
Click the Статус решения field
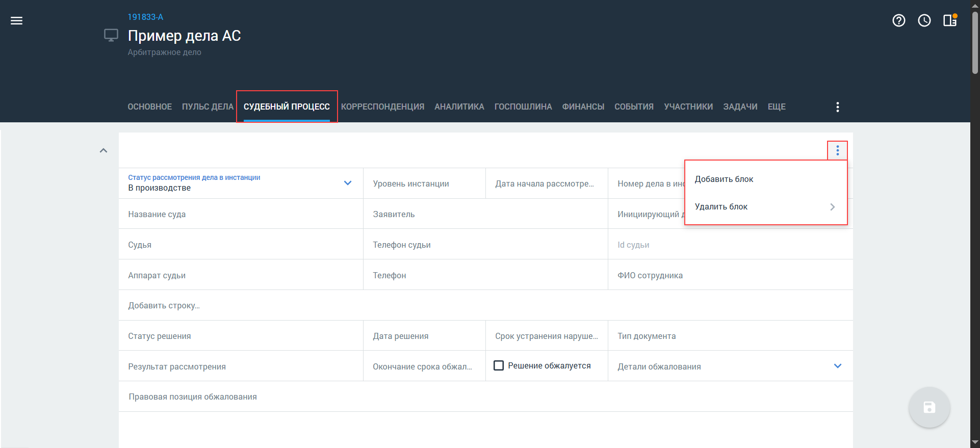click(241, 336)
